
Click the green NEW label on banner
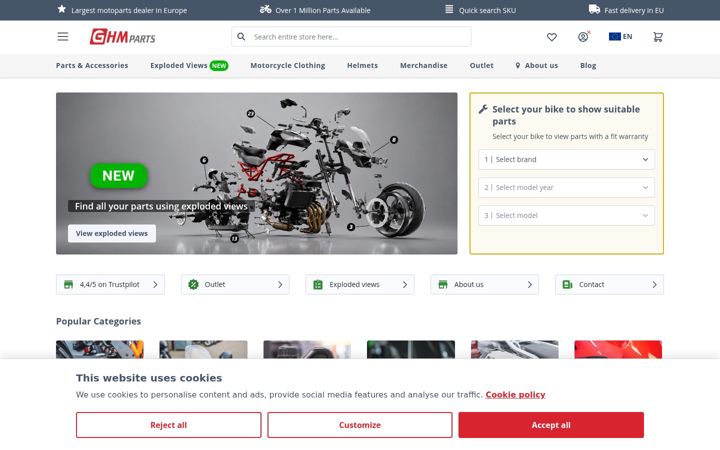coord(118,176)
